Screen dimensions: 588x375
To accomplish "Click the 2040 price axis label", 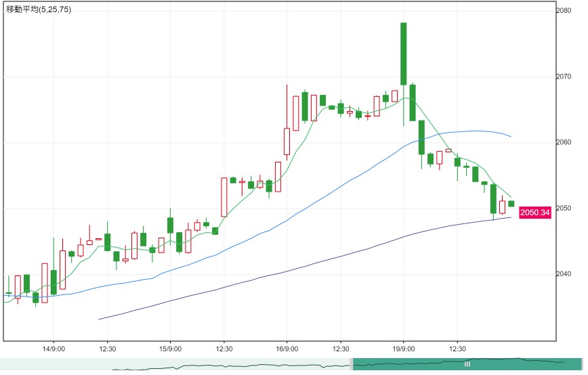I will point(564,273).
